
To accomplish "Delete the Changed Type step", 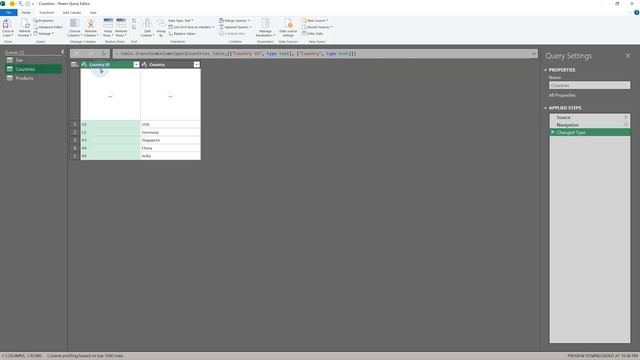I will pyautogui.click(x=553, y=132).
